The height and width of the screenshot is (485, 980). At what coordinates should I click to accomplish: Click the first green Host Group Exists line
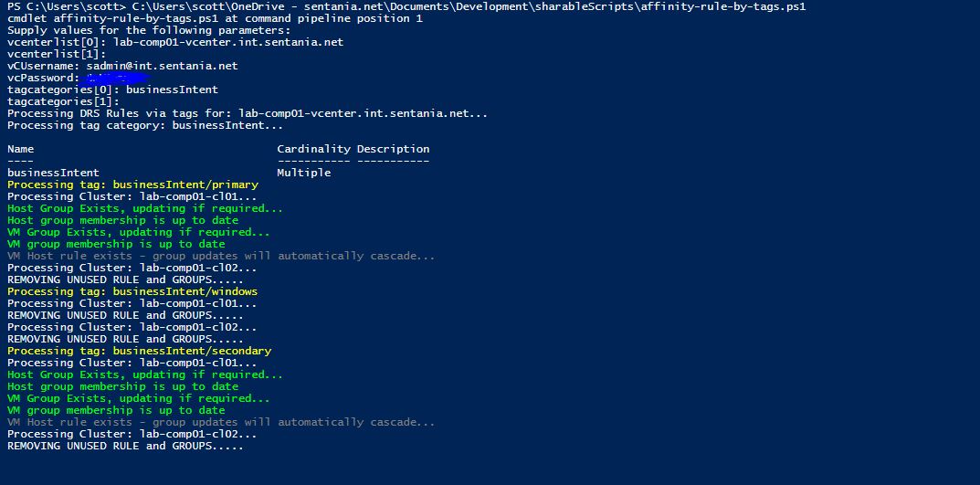[x=145, y=209]
